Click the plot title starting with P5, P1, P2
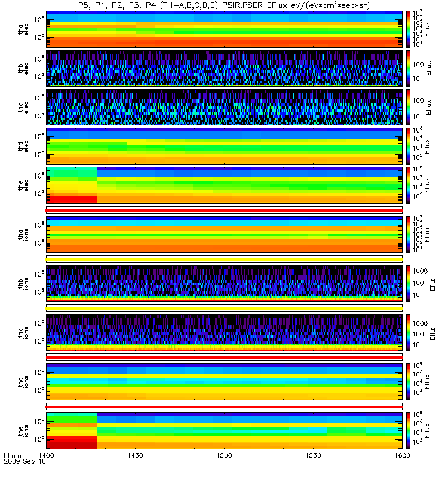This screenshot has height=478, width=448. tap(223, 6)
